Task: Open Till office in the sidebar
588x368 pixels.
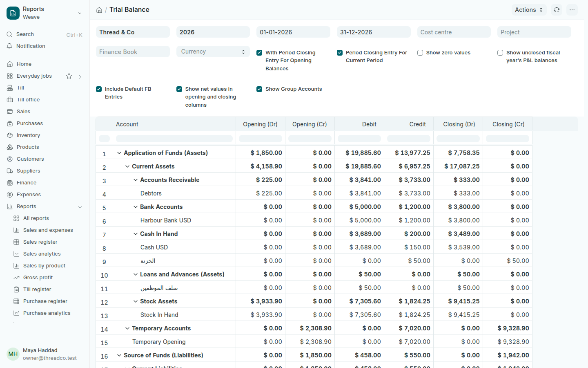Action: pos(28,100)
